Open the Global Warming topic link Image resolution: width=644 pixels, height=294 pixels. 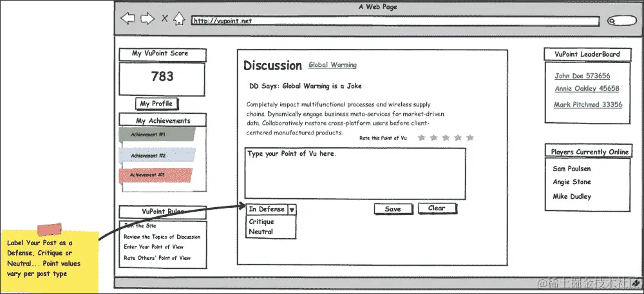pos(333,65)
